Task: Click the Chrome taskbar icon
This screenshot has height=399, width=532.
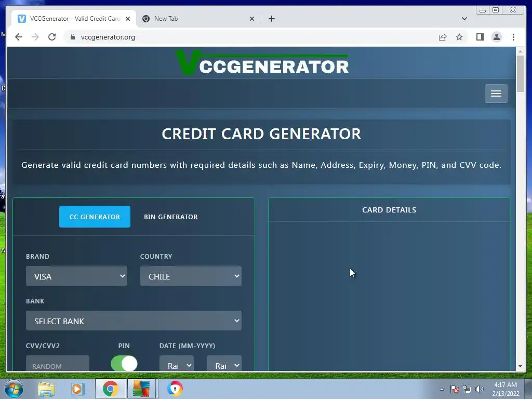Action: coord(110,389)
